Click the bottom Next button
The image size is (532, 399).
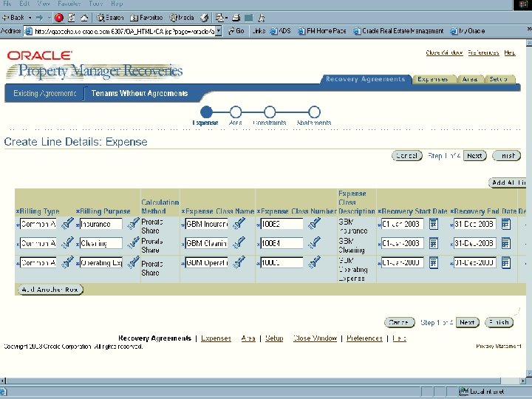click(x=467, y=322)
